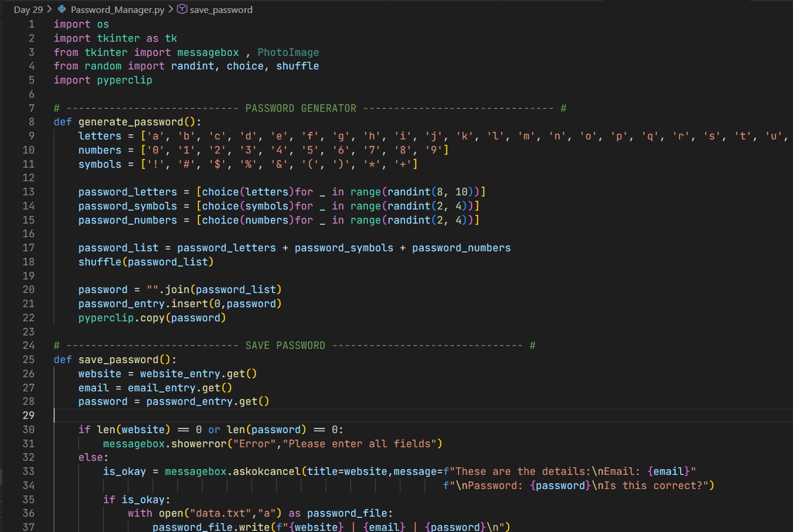Click 'shuffle' in the random import line
The width and height of the screenshot is (793, 532).
298,66
